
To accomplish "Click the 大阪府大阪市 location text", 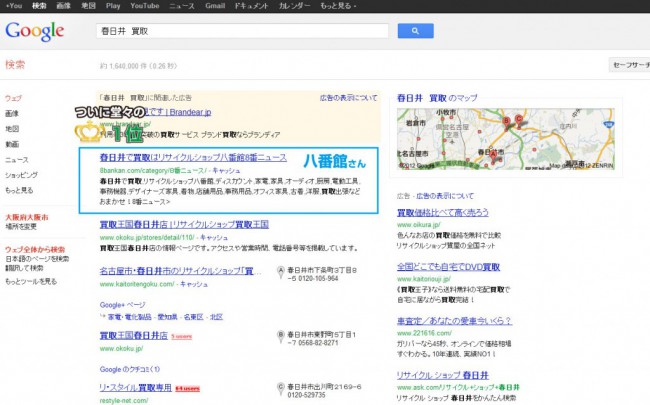I will (x=27, y=217).
